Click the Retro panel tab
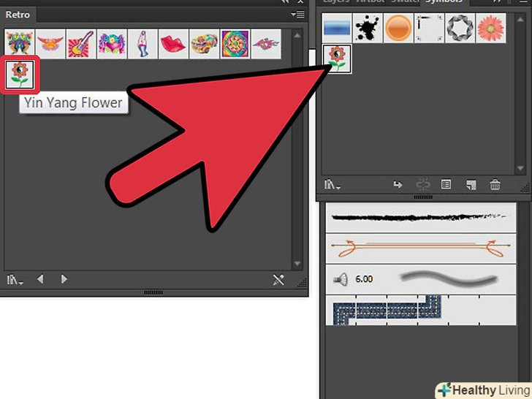 tap(18, 15)
